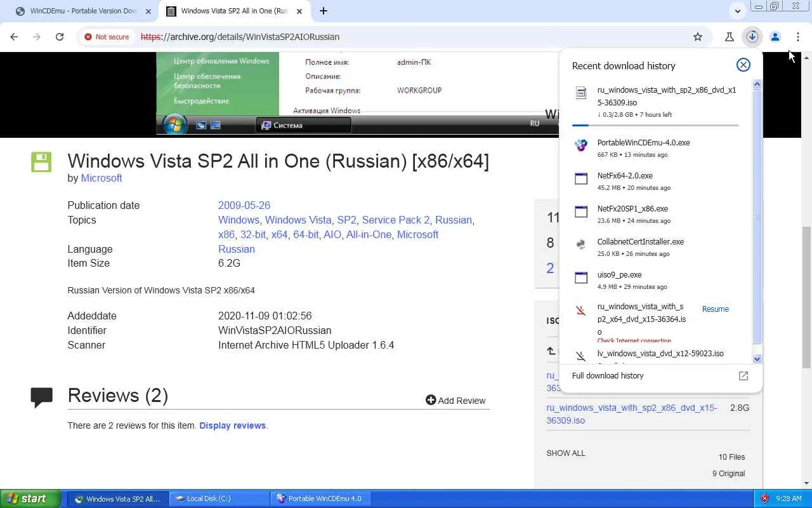Open the tab search dropdown arrow
The image size is (812, 508).
(737, 11)
